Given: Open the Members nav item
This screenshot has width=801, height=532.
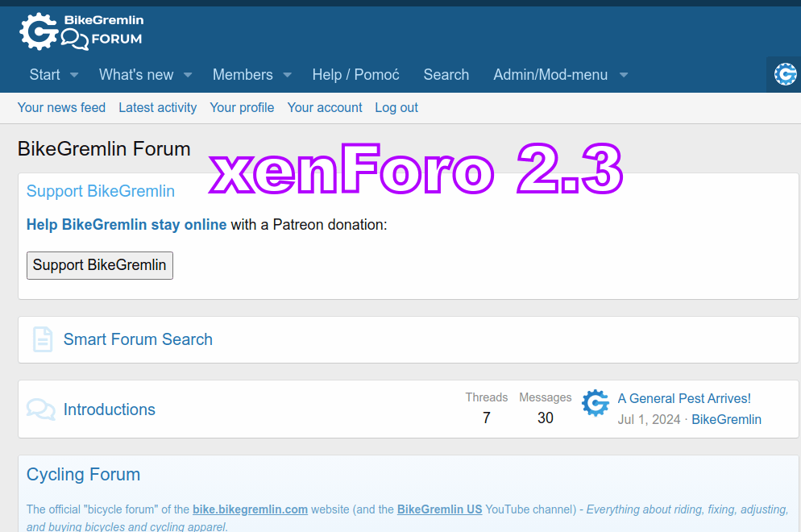Looking at the screenshot, I should pyautogui.click(x=243, y=75).
